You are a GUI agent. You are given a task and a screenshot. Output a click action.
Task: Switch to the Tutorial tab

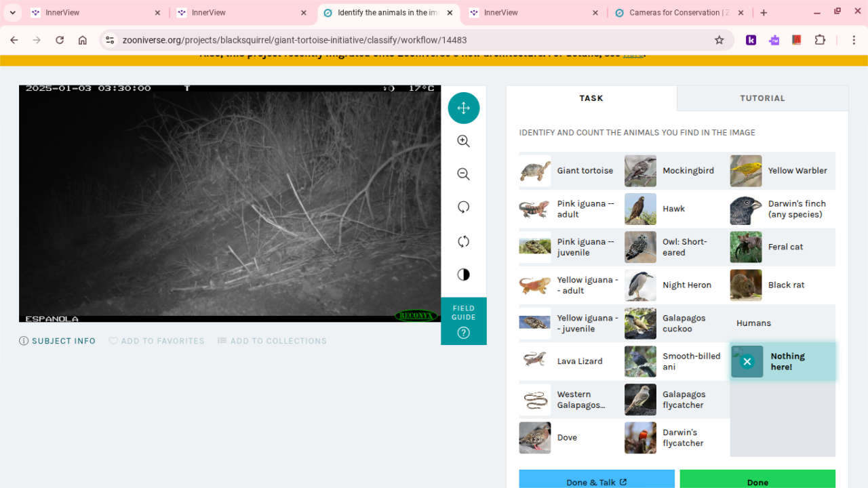[762, 98]
